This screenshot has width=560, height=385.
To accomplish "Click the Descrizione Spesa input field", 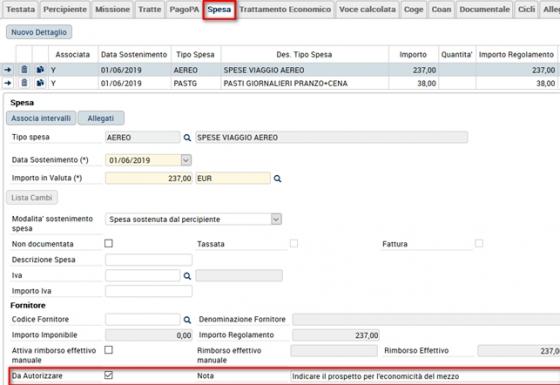I will click(x=149, y=260).
